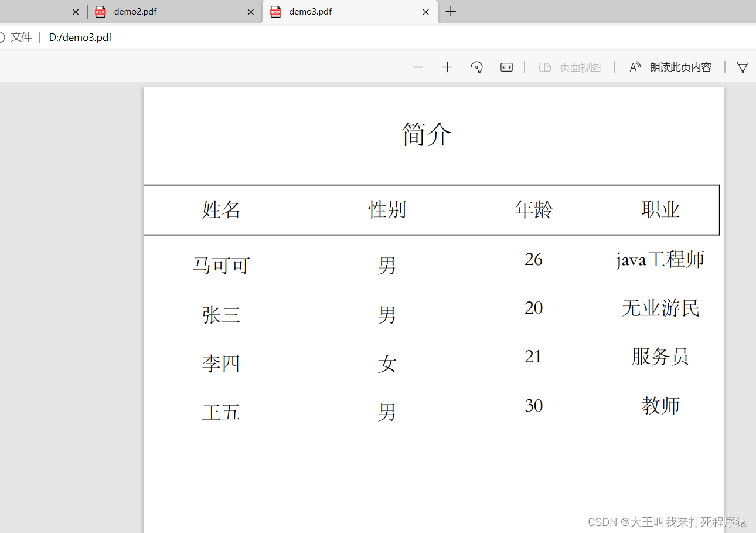Click the age value 20
Screen dimensions: 756x533
point(534,308)
